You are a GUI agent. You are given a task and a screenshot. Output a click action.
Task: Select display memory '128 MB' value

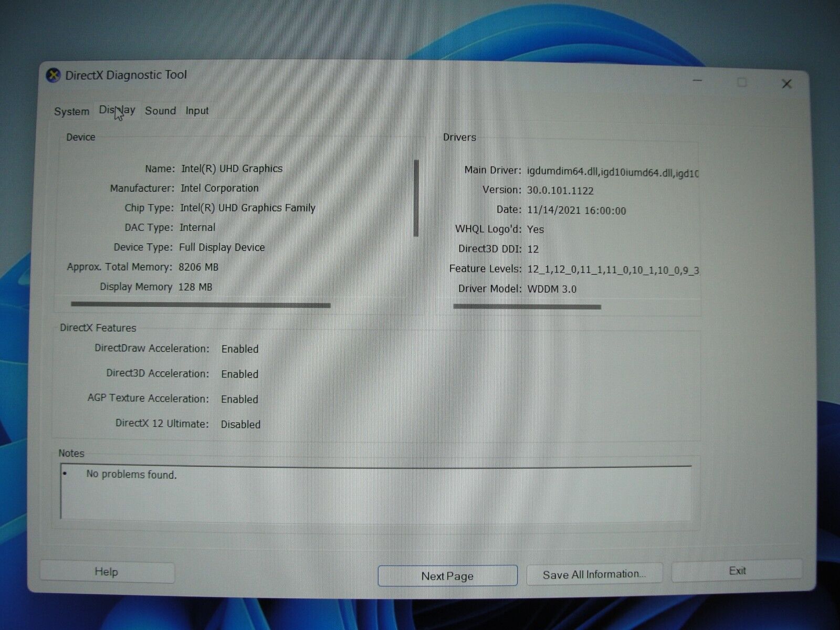(x=195, y=287)
